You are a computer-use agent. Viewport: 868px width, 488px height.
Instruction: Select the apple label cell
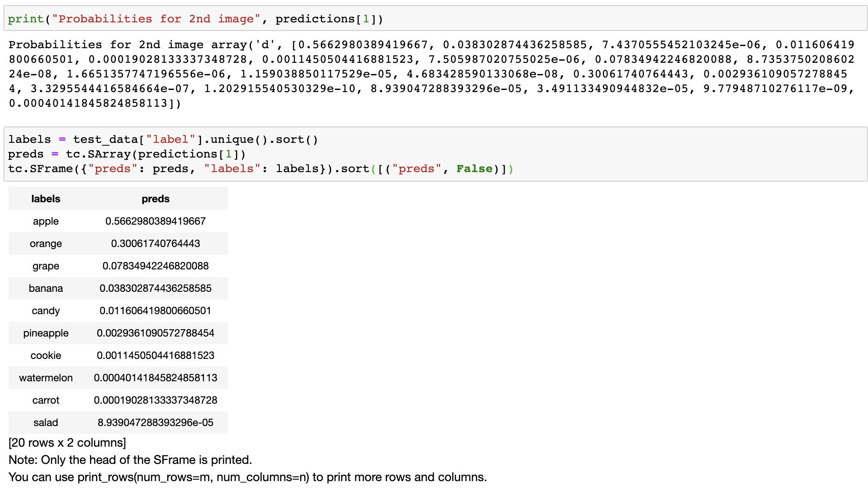tap(46, 221)
